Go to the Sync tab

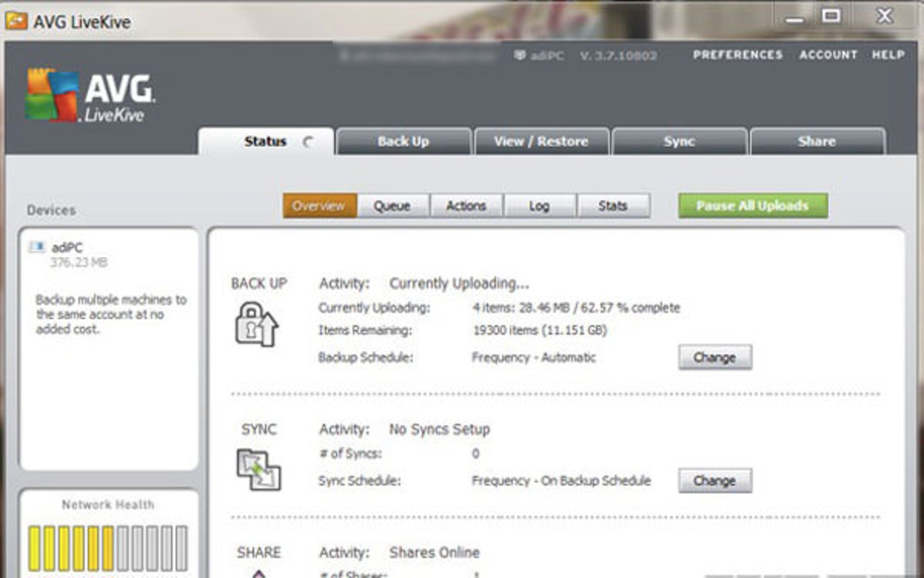pos(680,141)
